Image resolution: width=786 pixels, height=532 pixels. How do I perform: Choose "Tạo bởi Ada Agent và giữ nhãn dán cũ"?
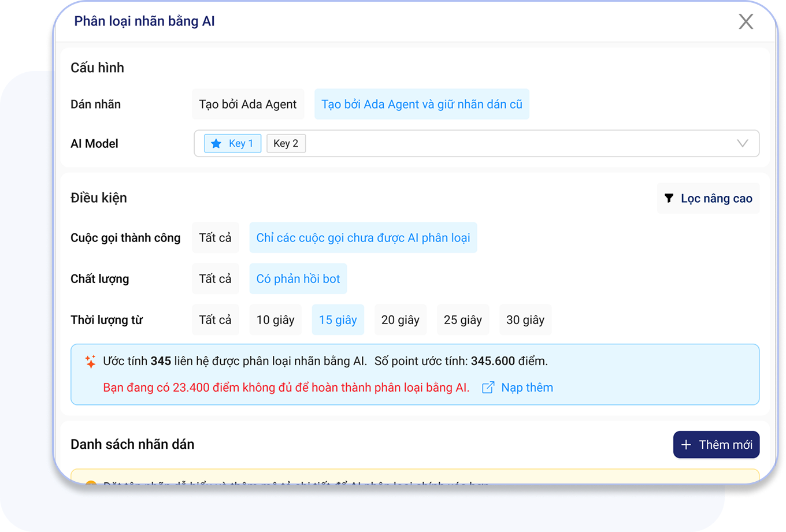coord(422,105)
